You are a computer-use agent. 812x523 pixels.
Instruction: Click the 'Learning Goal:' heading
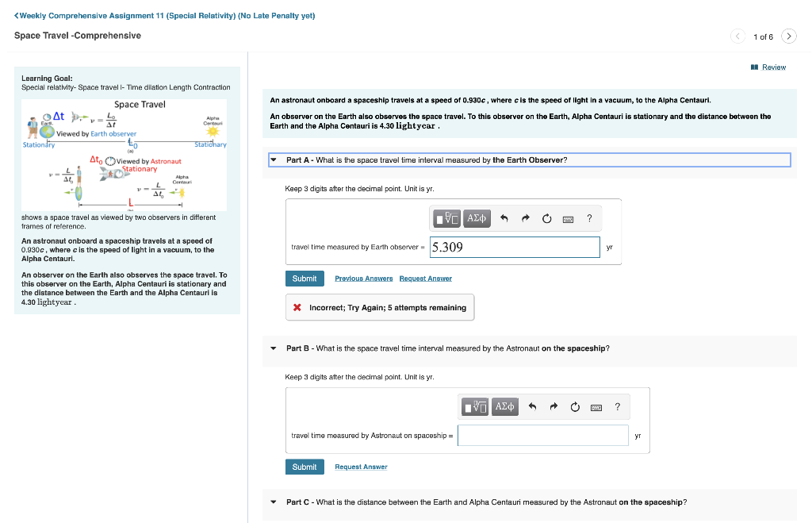[x=47, y=79]
